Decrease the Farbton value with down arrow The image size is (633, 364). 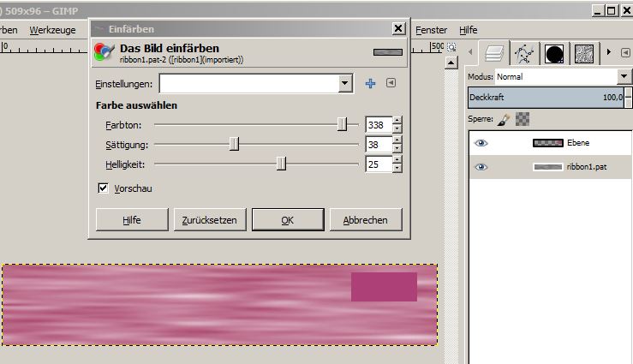[397, 128]
